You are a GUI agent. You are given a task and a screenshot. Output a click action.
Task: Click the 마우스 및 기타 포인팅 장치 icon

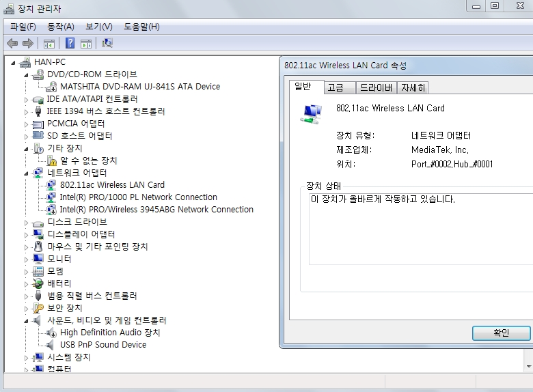pyautogui.click(x=38, y=247)
